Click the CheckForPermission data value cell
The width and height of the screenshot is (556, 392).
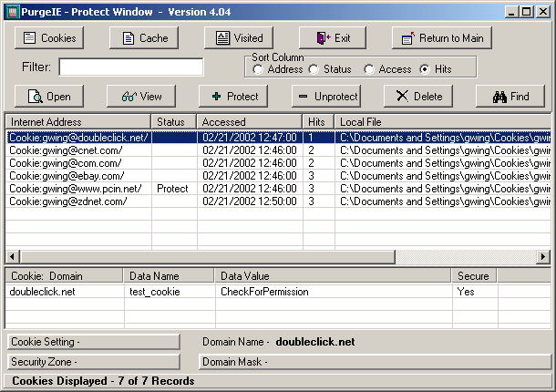[x=334, y=292]
